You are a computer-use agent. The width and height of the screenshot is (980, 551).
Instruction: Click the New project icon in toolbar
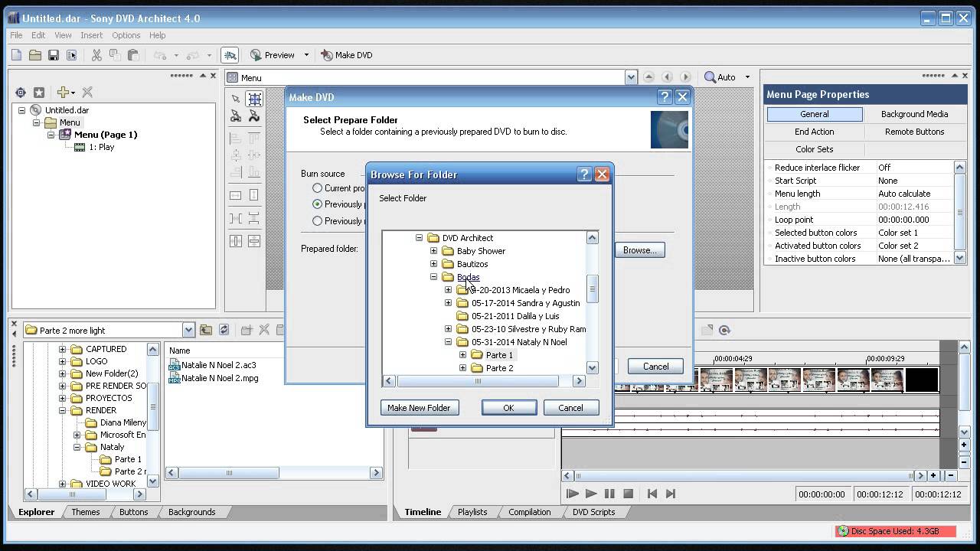pos(16,55)
